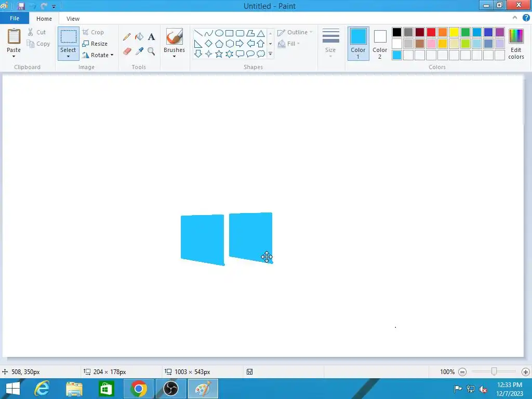Click the Copy button
This screenshot has height=399, width=532.
(x=38, y=44)
